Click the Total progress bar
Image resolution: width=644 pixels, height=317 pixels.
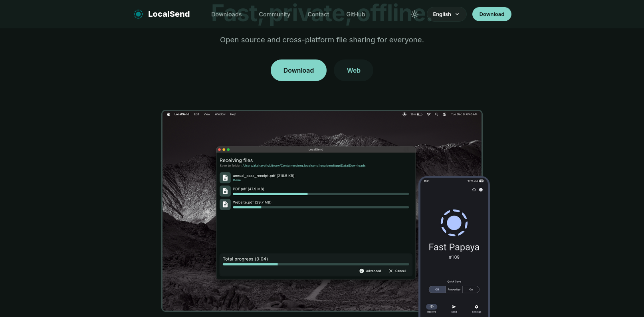point(316,264)
